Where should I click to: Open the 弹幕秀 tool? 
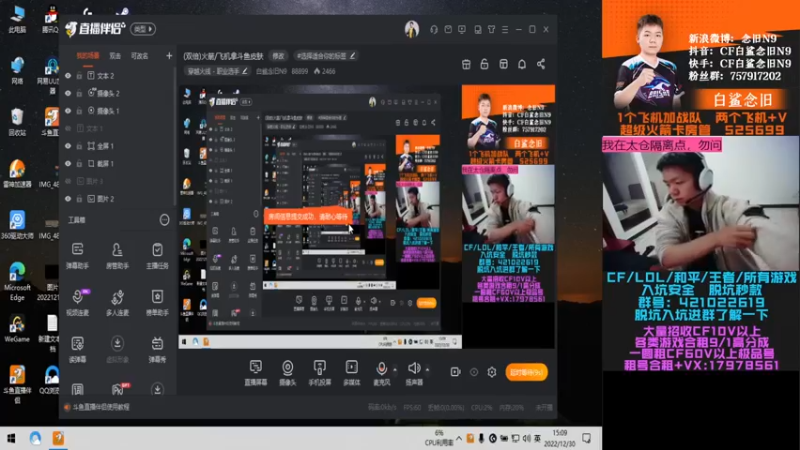point(157,348)
